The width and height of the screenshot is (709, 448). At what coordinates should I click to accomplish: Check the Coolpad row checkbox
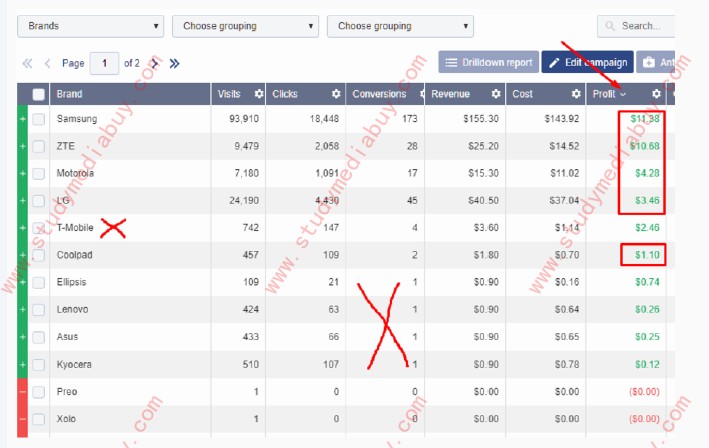(x=38, y=255)
